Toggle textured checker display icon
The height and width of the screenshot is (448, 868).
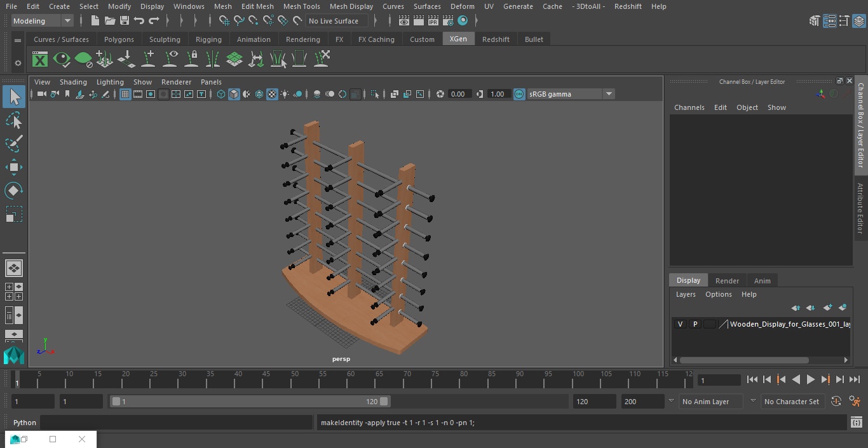point(272,94)
